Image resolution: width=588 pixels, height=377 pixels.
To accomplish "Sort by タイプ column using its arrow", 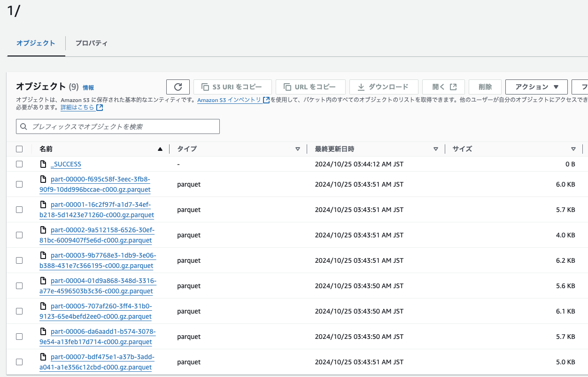I will [297, 149].
